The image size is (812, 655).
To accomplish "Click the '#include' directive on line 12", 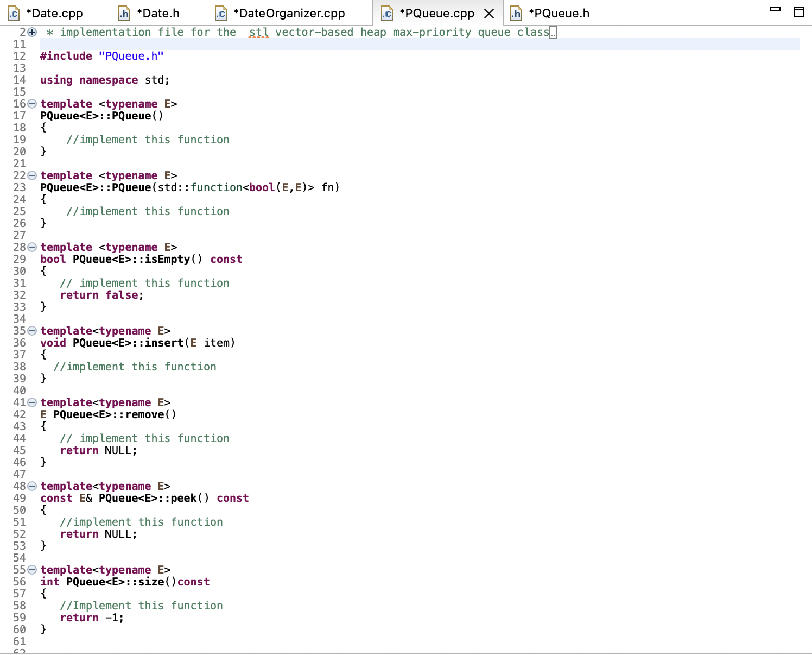I will click(x=66, y=56).
